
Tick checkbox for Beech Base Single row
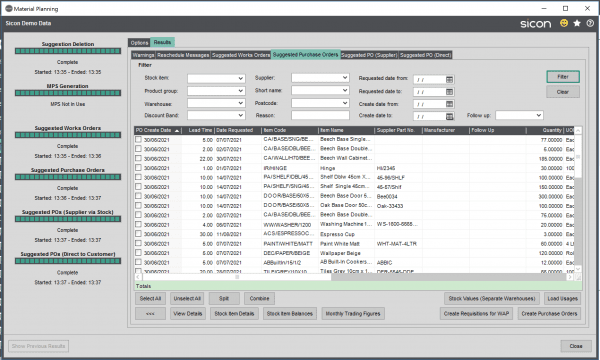coord(138,139)
